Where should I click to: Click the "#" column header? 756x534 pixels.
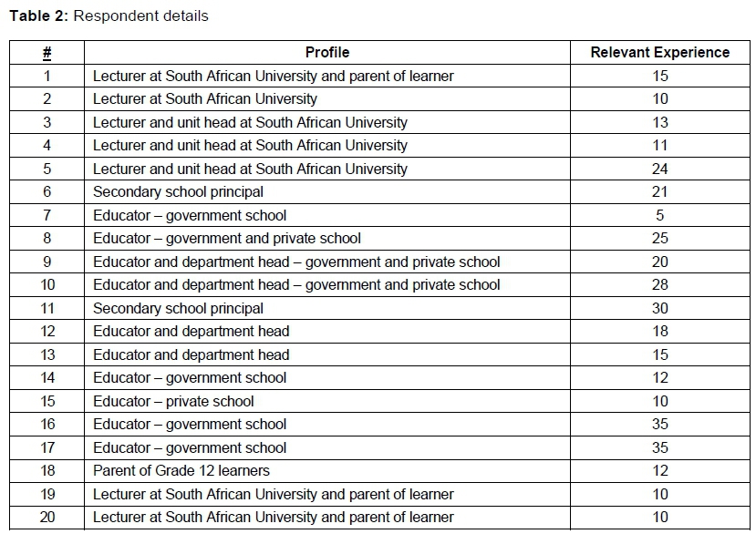point(47,53)
